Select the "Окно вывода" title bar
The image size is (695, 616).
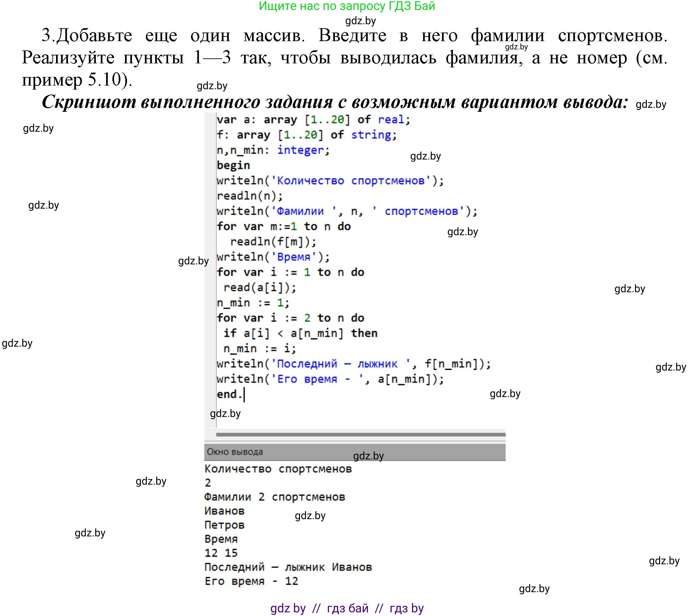coord(234,452)
